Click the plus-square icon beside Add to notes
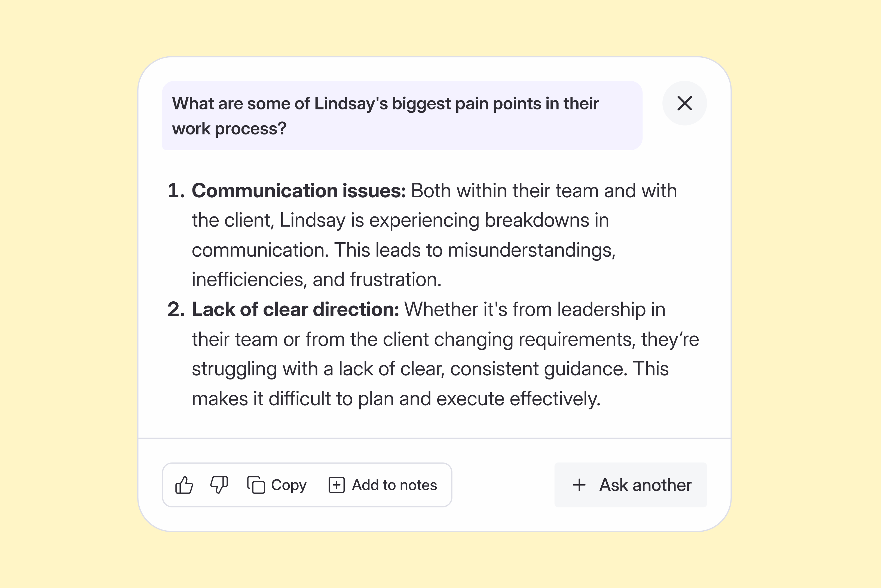 click(337, 485)
